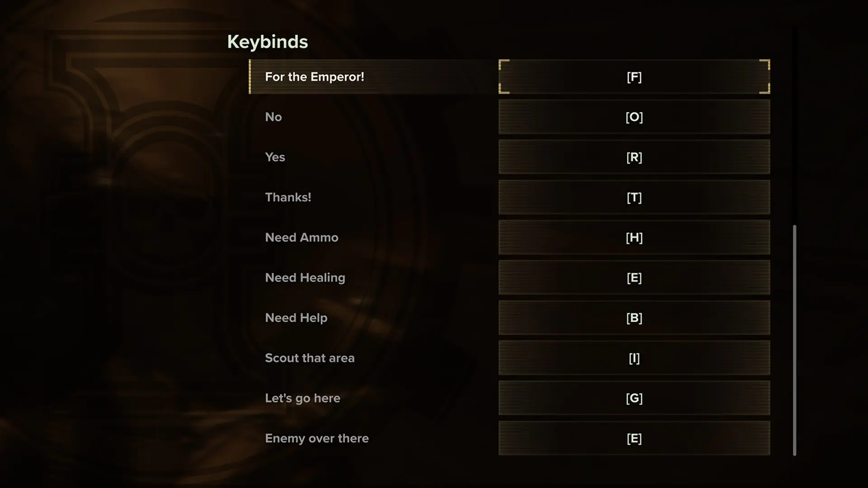Select the For the Emperor! row label

[315, 77]
